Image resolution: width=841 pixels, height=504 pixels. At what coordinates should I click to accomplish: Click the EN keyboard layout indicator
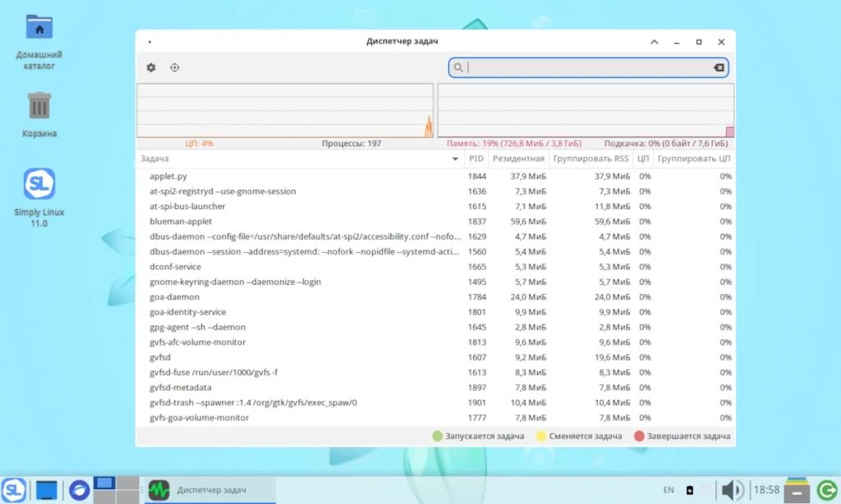(669, 490)
